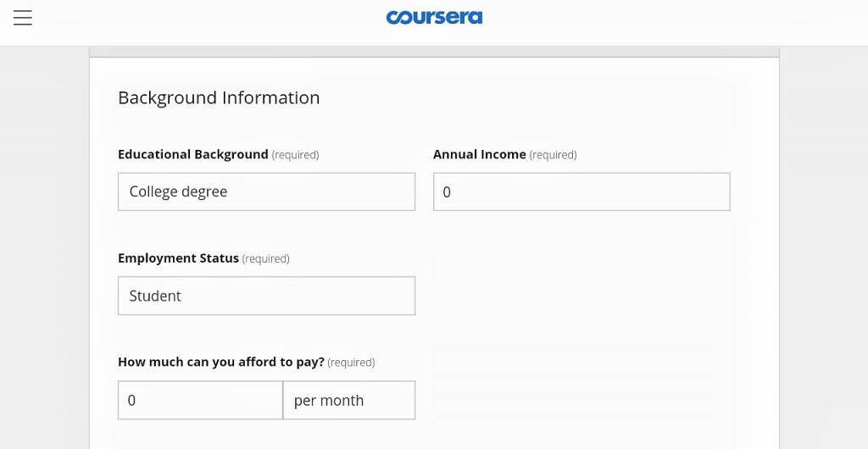Focus the afford to pay amount field
Viewport: 868px width, 449px height.
point(200,401)
